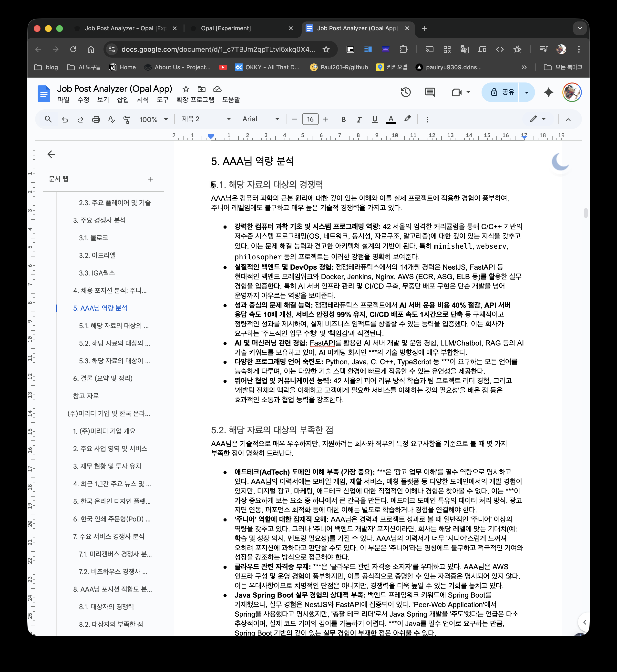Open the 100% zoom dropdown
Image resolution: width=617 pixels, height=672 pixels.
pos(153,119)
